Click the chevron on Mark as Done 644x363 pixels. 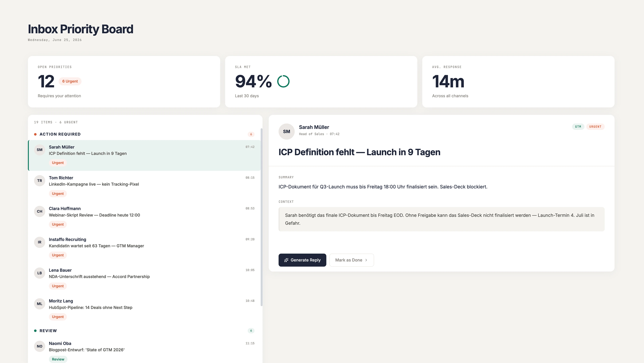coord(366,260)
